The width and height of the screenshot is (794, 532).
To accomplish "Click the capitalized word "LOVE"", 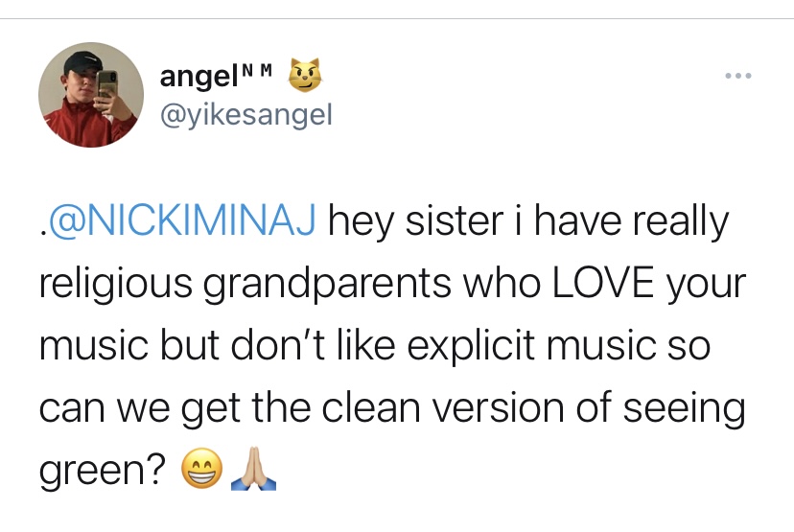I will (602, 283).
